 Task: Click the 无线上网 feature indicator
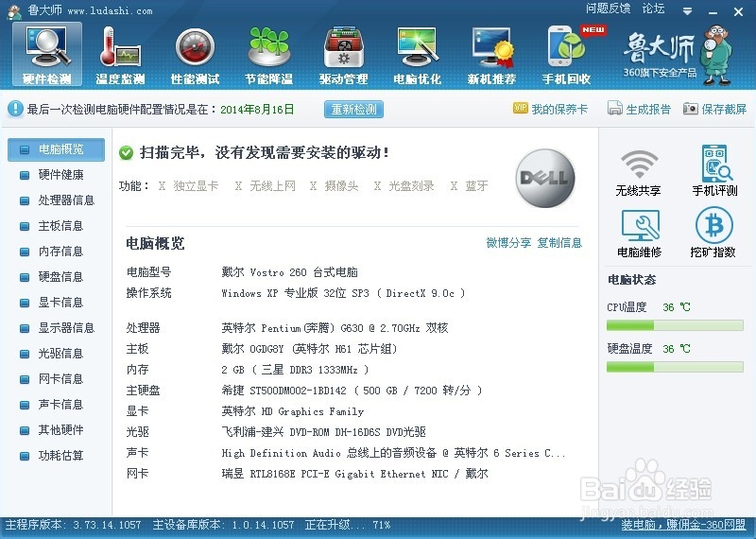pos(266,185)
